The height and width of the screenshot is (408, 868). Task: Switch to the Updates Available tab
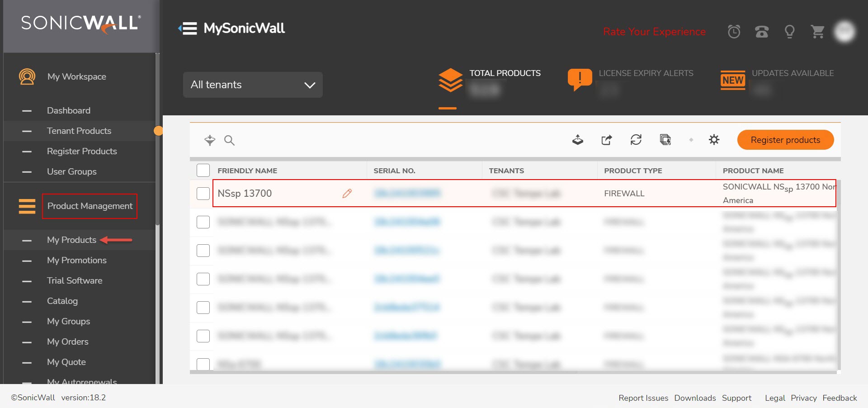(x=793, y=73)
